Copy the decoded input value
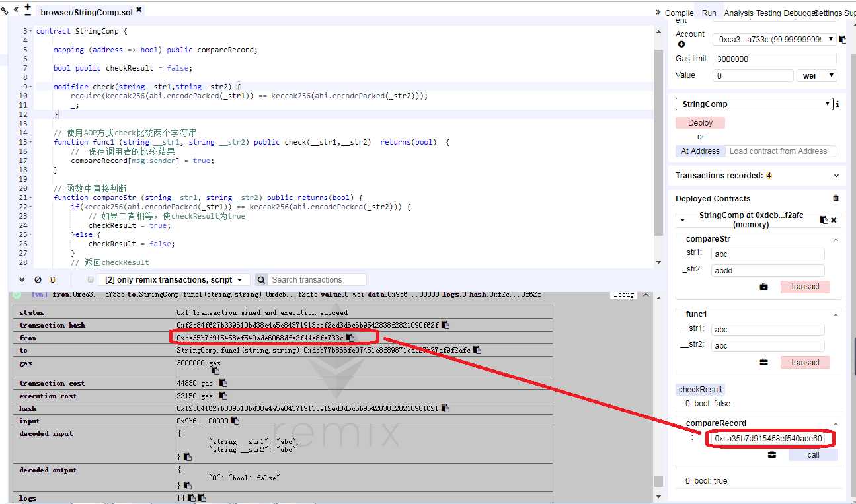Screen dimensions: 856x504 188,457
